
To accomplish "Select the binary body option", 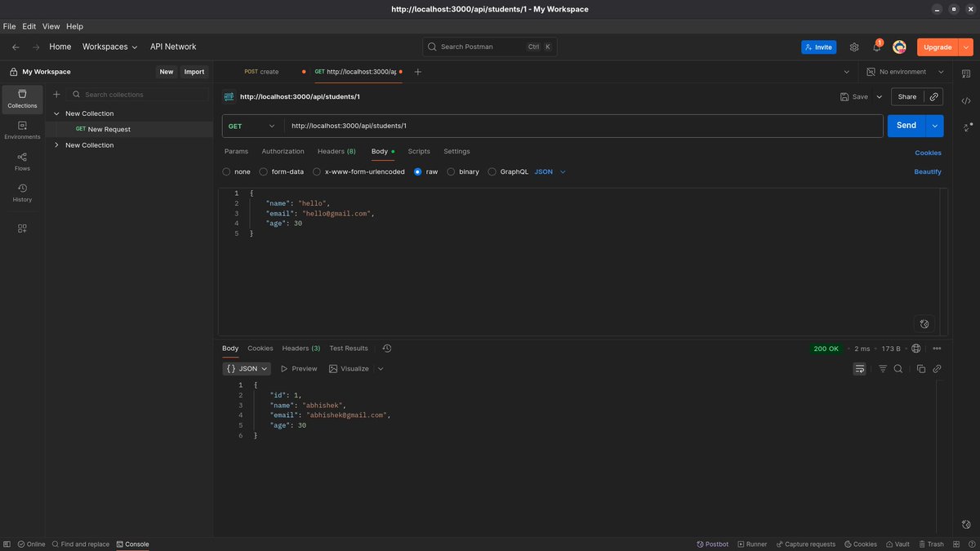I will pyautogui.click(x=463, y=172).
